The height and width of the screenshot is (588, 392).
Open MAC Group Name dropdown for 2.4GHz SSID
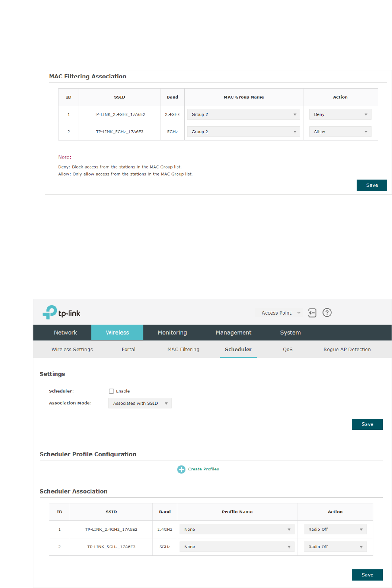[243, 114]
